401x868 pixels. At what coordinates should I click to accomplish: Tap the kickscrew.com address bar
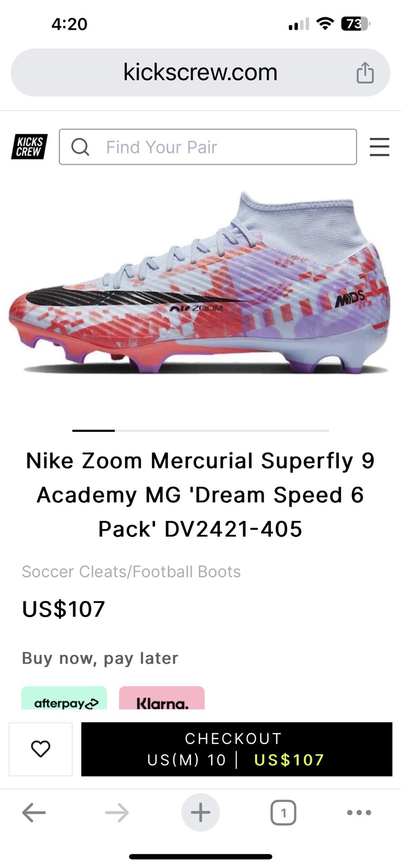[200, 72]
